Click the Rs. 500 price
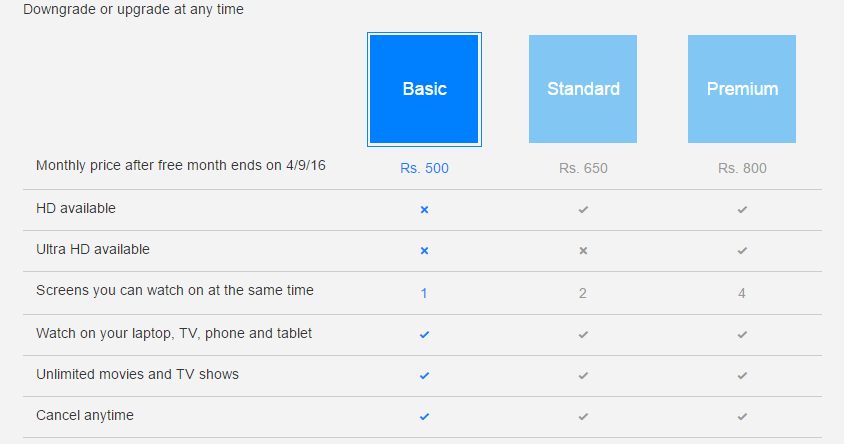The image size is (844, 444). coord(424,168)
